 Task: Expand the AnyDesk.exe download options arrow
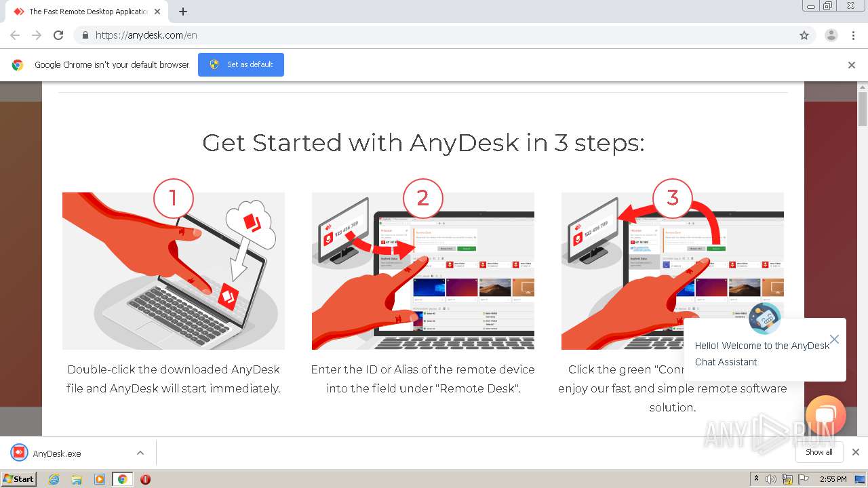click(140, 453)
